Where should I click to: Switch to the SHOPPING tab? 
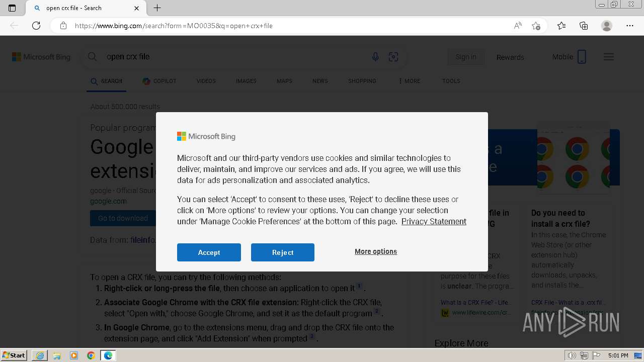[362, 81]
